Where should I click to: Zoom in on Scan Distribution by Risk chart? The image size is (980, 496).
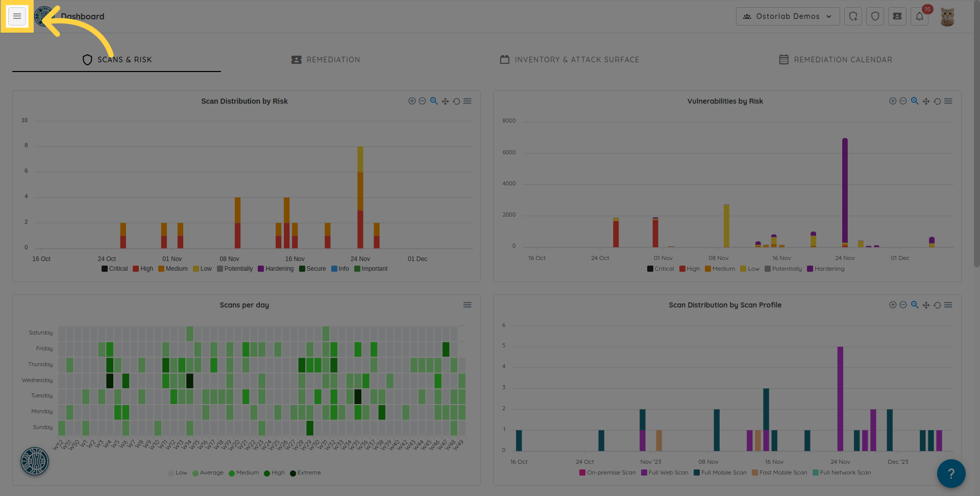[x=412, y=101]
